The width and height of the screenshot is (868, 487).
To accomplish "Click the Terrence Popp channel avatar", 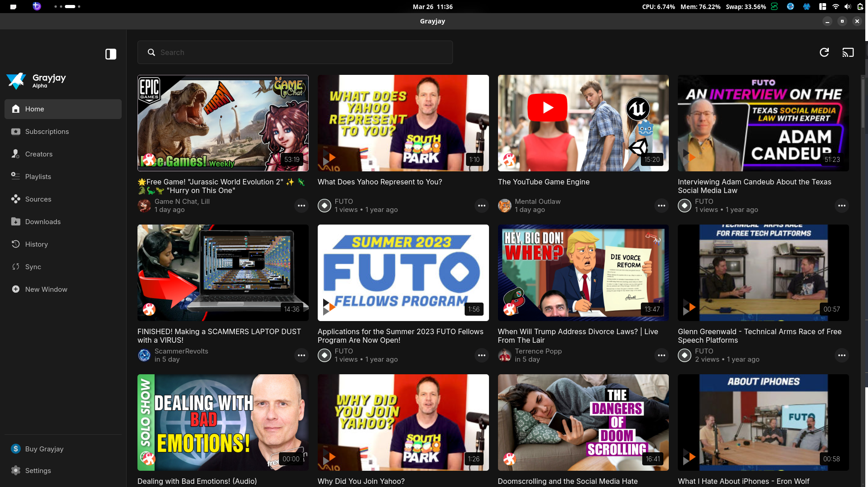I will click(505, 355).
